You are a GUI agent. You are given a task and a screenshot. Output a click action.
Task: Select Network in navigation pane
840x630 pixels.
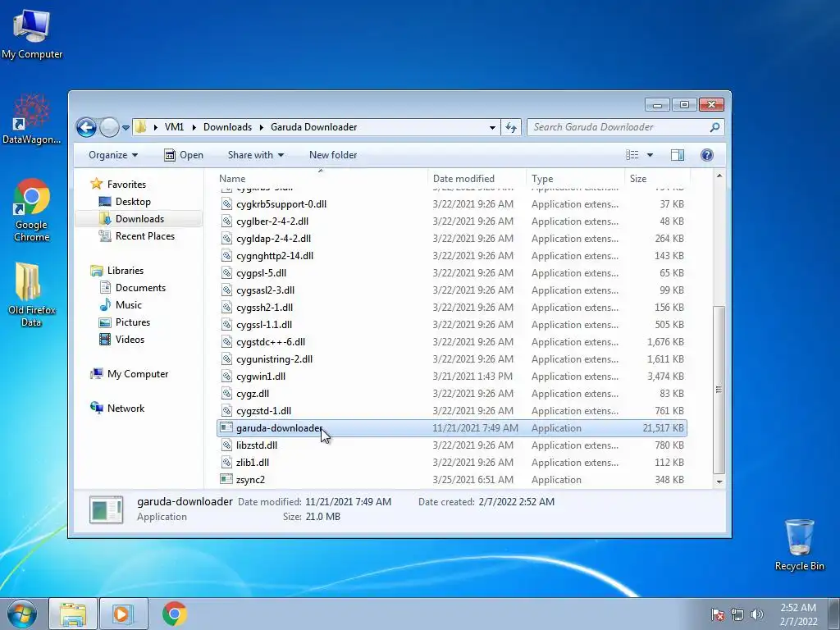tap(126, 409)
